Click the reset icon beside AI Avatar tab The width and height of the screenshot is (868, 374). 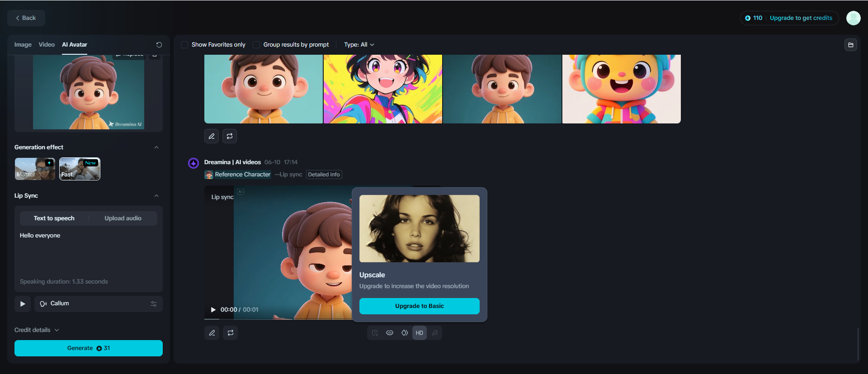[159, 45]
